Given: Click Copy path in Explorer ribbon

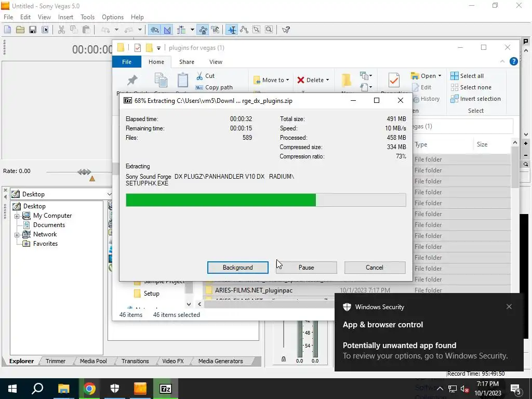Looking at the screenshot, I should [x=215, y=87].
